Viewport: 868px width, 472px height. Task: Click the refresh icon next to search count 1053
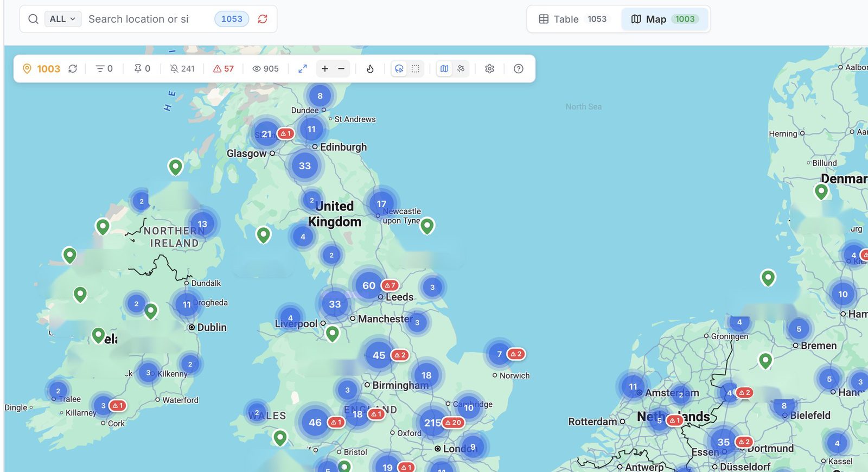pyautogui.click(x=263, y=19)
